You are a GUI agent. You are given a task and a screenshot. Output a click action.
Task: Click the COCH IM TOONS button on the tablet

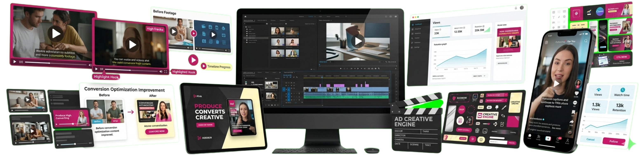(205, 125)
